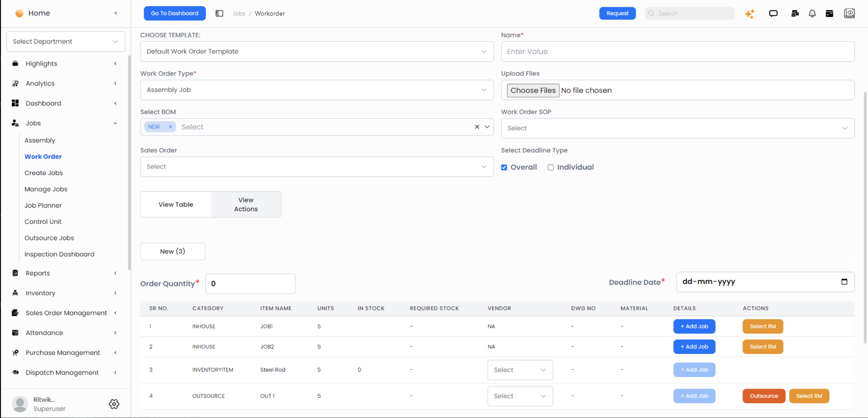Click Outsource button for OUT 1 row

764,396
